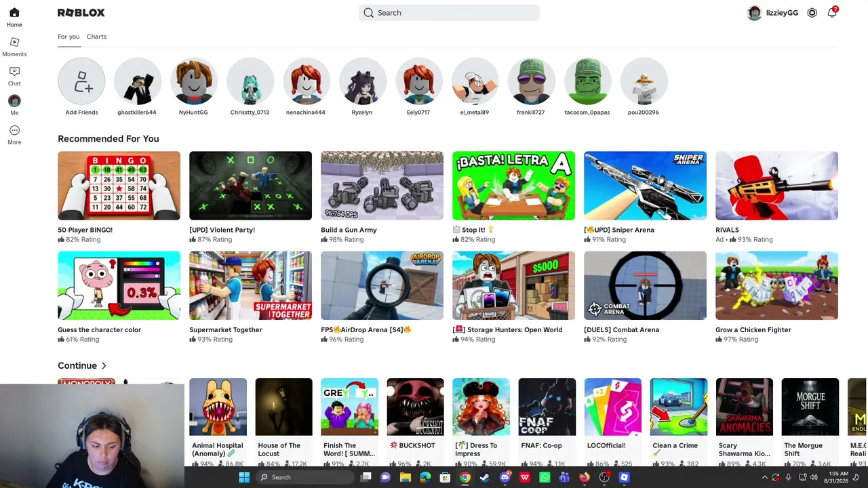
Task: Click the Roblox logo
Action: pos(81,13)
